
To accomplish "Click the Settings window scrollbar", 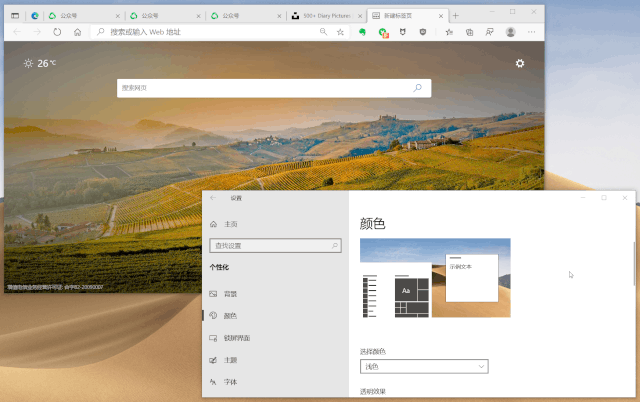I will [x=634, y=264].
